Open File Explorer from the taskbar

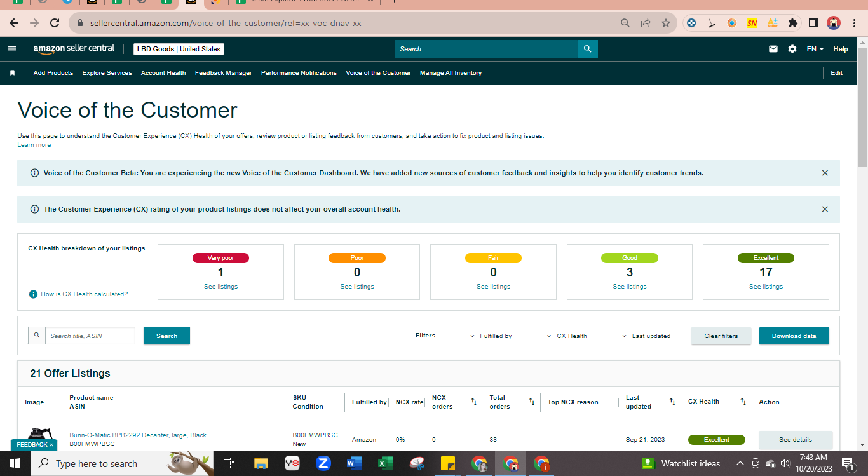pyautogui.click(x=261, y=463)
